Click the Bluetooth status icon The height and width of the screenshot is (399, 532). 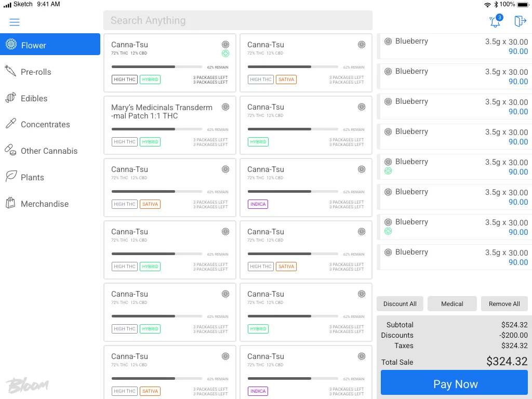tap(496, 5)
